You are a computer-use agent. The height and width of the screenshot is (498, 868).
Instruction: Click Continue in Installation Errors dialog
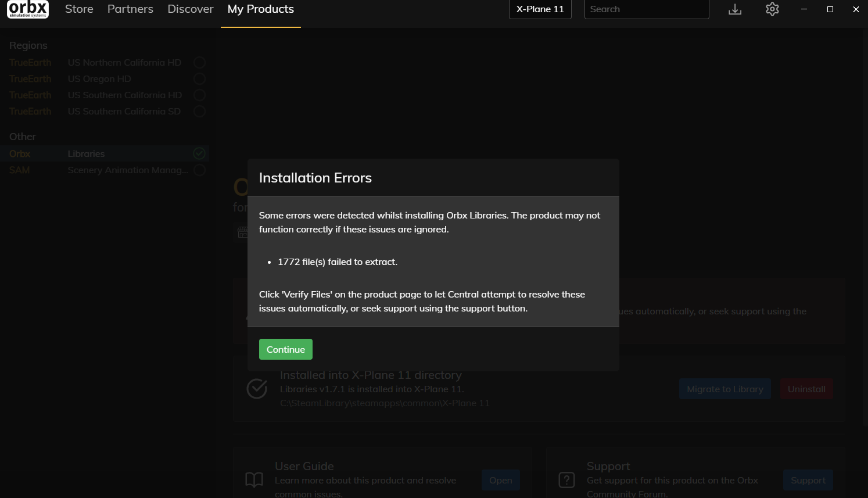pos(286,349)
